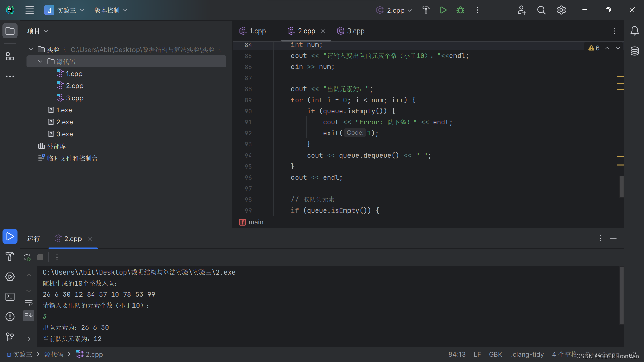Open the 版本控制 dropdown menu

pos(111,10)
